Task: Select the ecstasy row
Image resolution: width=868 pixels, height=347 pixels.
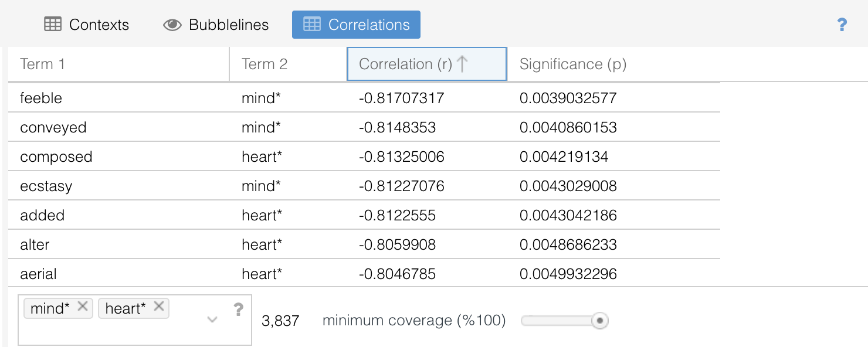Action: tap(364, 186)
